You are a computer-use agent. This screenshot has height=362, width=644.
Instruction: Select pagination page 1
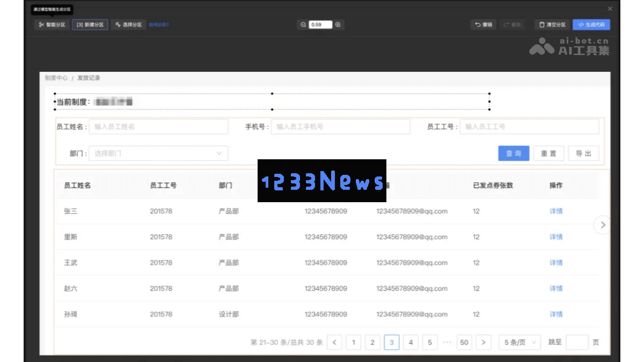point(353,342)
